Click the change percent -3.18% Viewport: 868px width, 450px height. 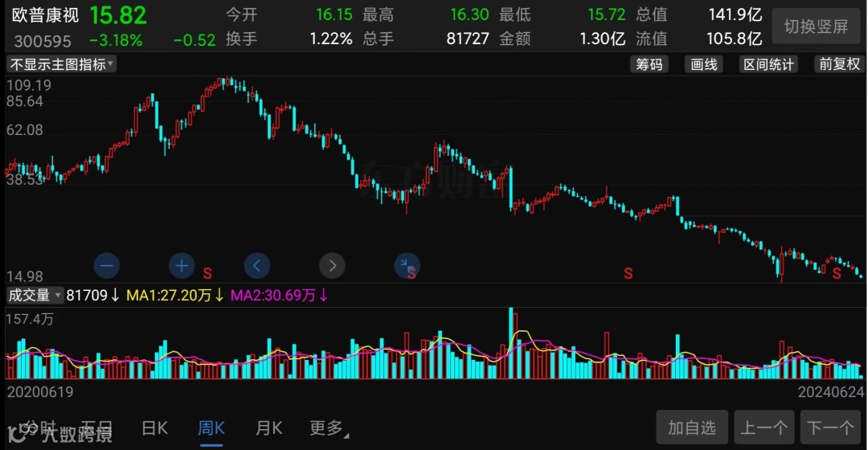point(116,40)
